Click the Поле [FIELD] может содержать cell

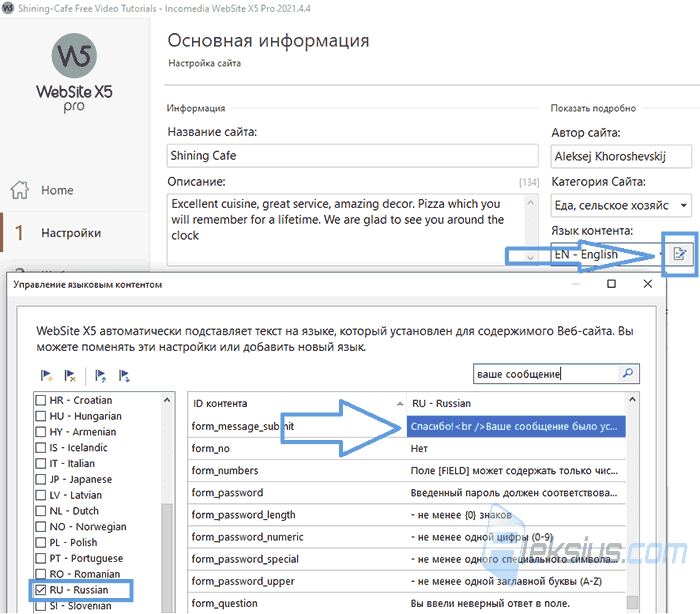[x=516, y=470]
